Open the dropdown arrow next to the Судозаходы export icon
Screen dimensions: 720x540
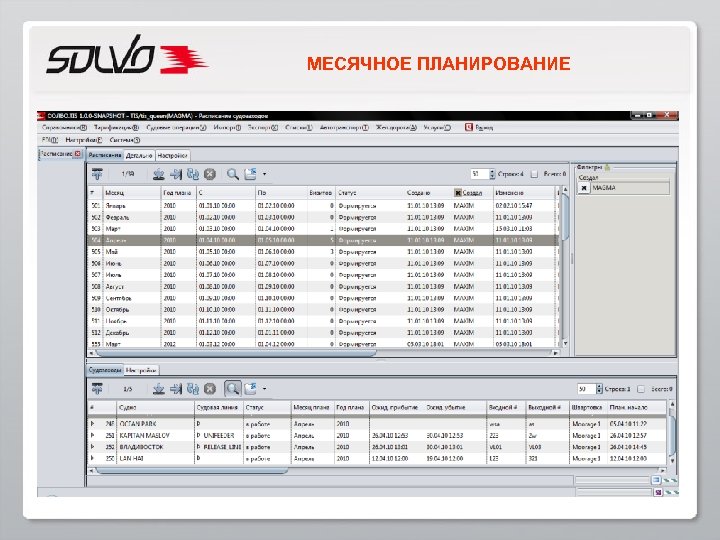tap(264, 389)
